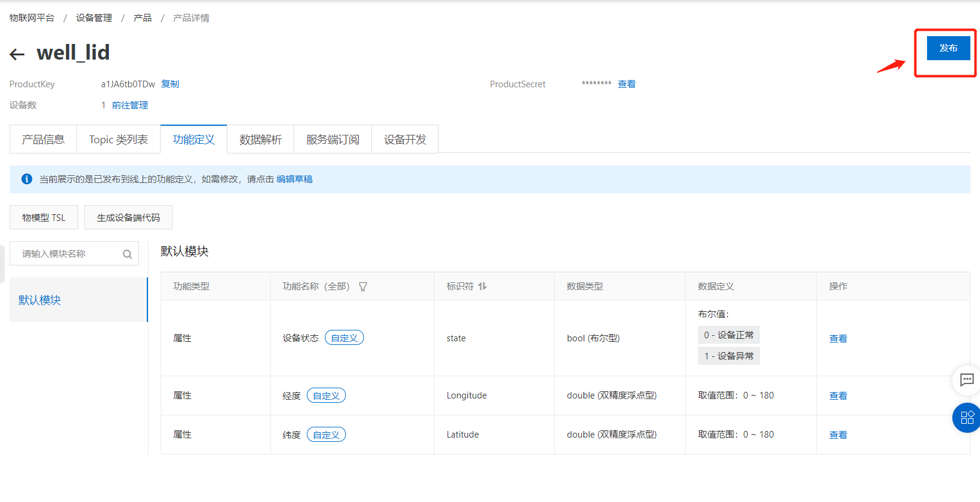The height and width of the screenshot is (502, 980).
Task: Navigate to 设备管理 breadcrumb
Action: tap(94, 18)
